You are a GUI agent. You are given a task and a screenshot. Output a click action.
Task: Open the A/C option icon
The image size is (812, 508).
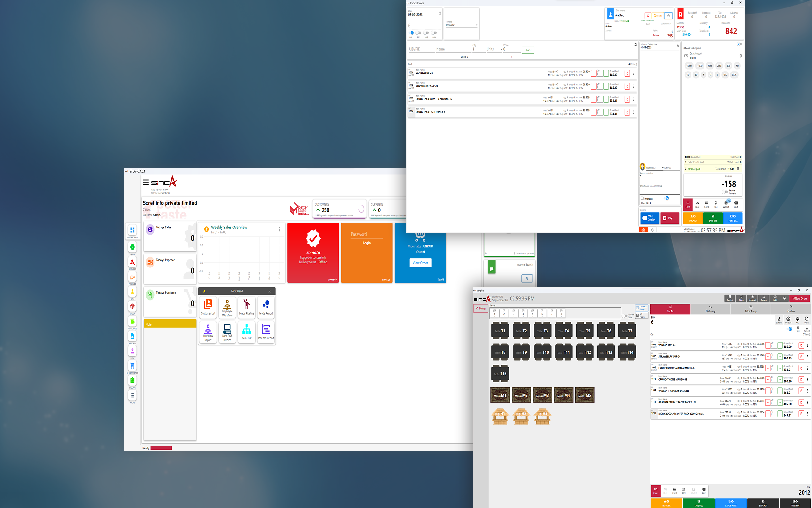coord(797,319)
